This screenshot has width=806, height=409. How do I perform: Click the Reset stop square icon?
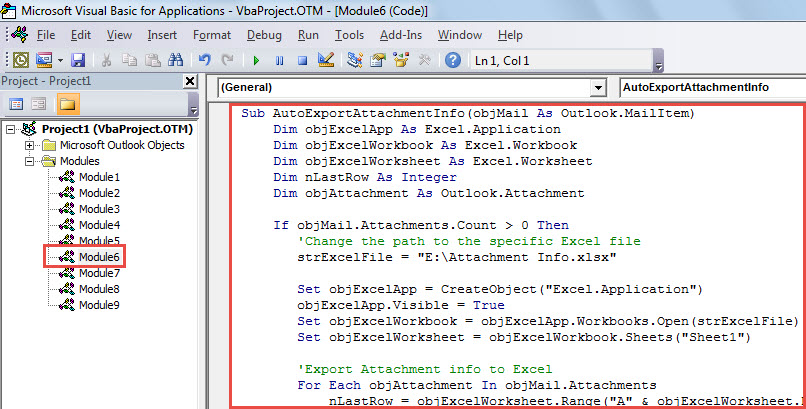coord(302,61)
